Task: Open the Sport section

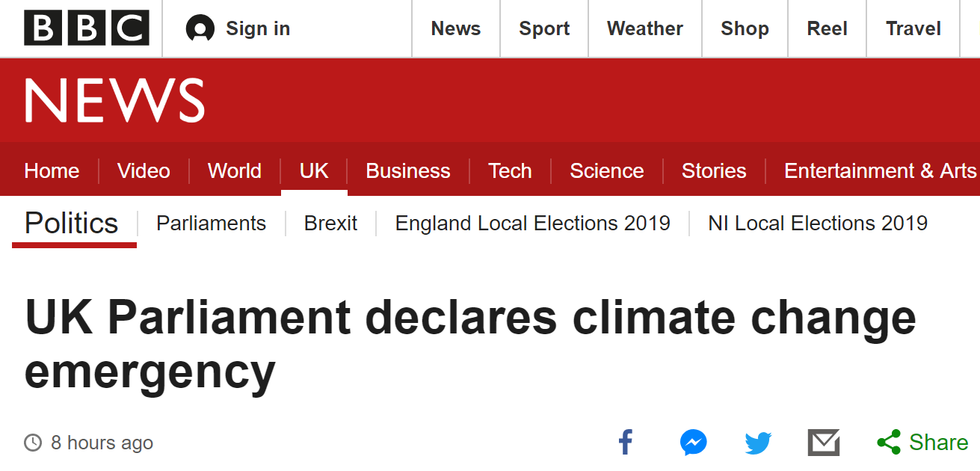Action: coord(544,29)
